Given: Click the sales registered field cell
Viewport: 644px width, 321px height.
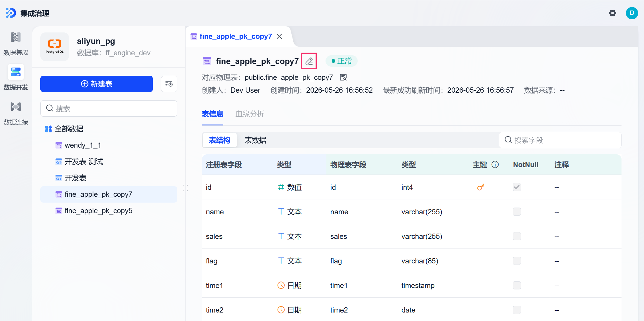Looking at the screenshot, I should [x=214, y=236].
